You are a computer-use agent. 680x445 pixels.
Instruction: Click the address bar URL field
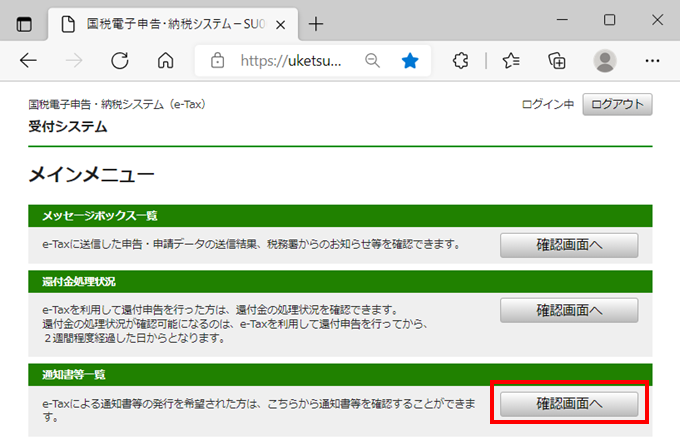(x=292, y=61)
